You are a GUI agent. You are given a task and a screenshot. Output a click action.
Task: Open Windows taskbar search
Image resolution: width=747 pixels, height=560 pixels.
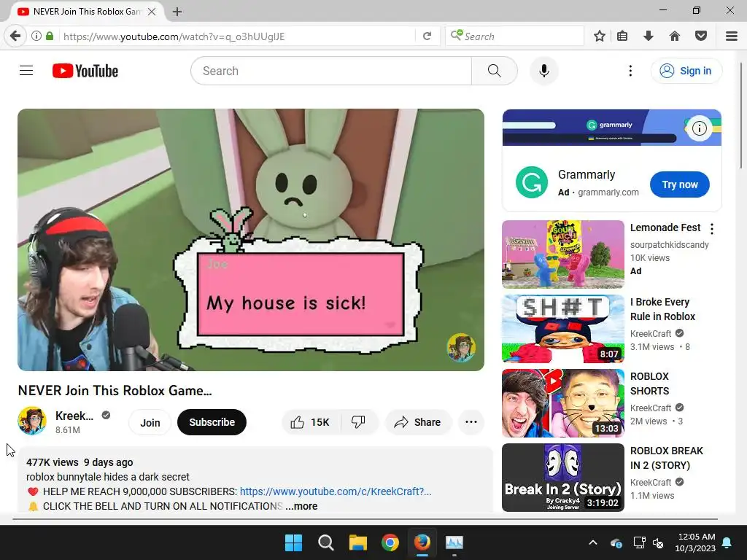326,542
